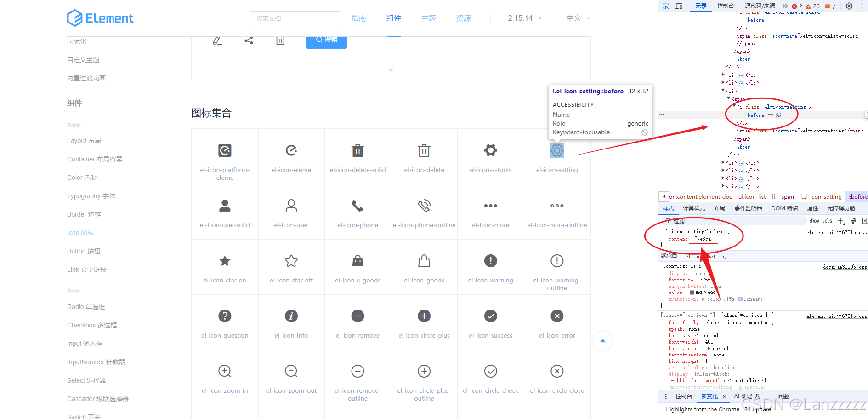Select the el-icon-phone icon

(357, 206)
